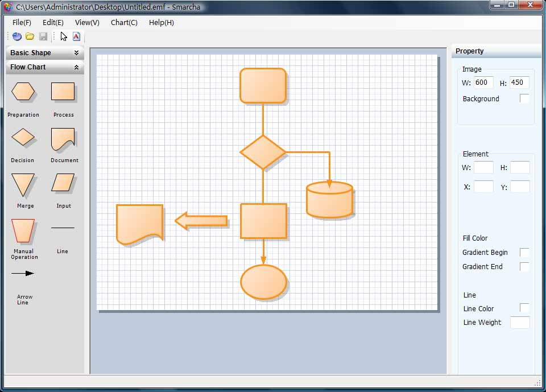Viewport: 546px width, 392px height.
Task: Click the Line Weight input field
Action: coord(520,323)
